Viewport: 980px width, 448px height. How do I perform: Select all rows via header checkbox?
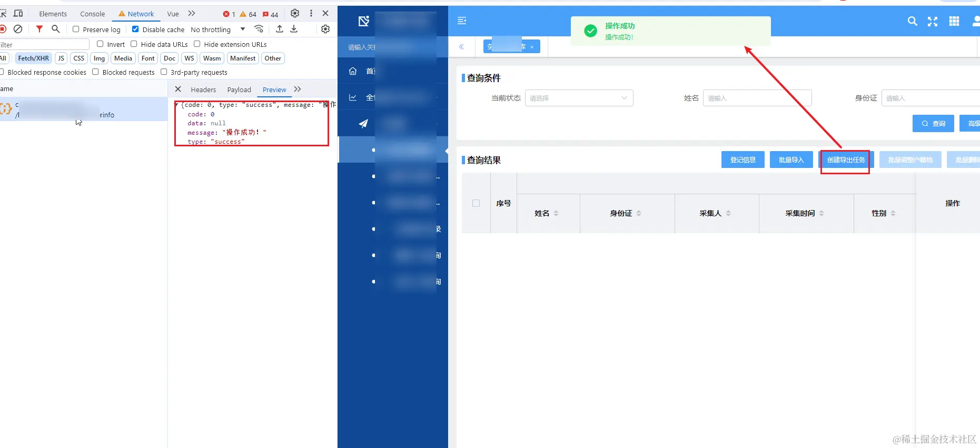(x=476, y=203)
